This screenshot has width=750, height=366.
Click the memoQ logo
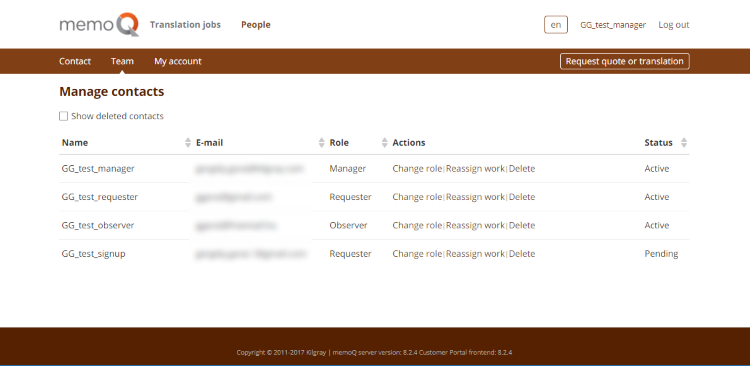(99, 24)
